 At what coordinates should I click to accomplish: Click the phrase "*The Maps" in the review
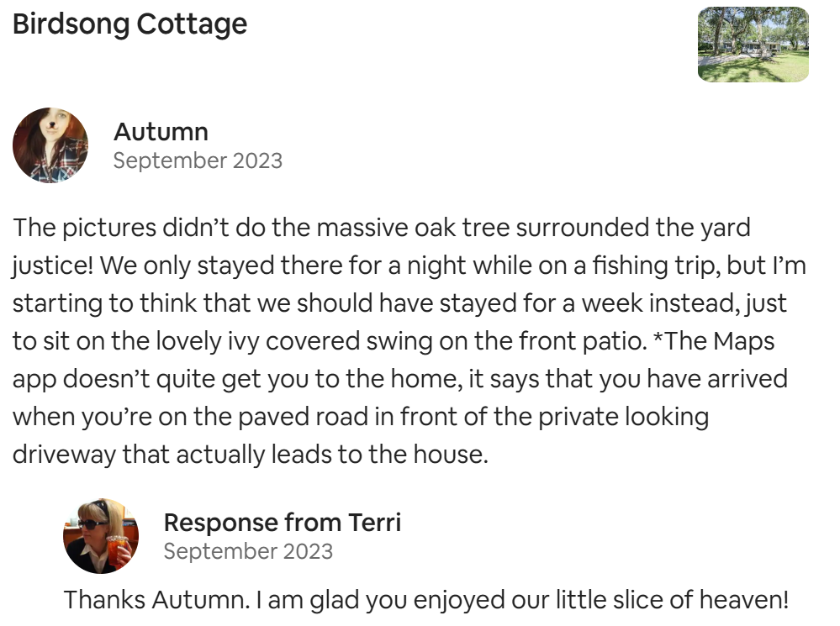click(x=714, y=341)
